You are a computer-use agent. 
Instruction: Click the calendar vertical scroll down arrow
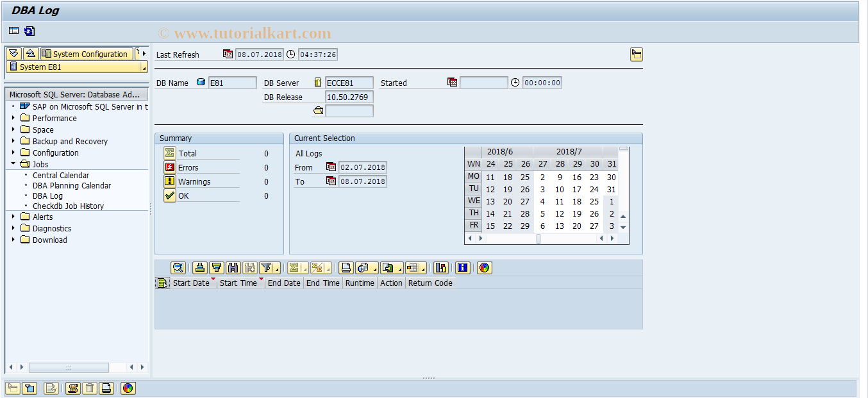point(623,227)
